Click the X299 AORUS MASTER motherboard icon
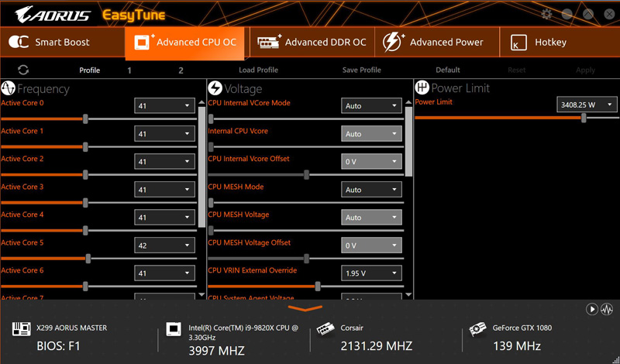Image resolution: width=620 pixels, height=364 pixels. tap(21, 329)
